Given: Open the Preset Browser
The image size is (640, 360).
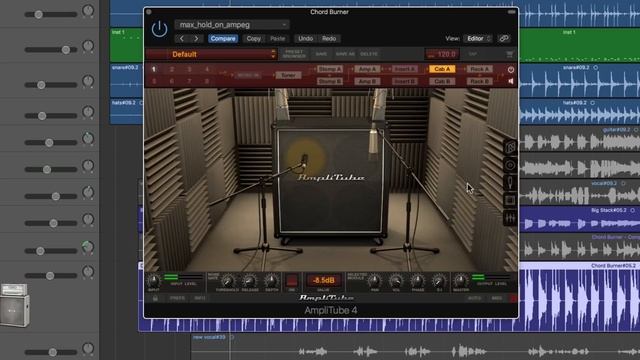Looking at the screenshot, I should 294,54.
